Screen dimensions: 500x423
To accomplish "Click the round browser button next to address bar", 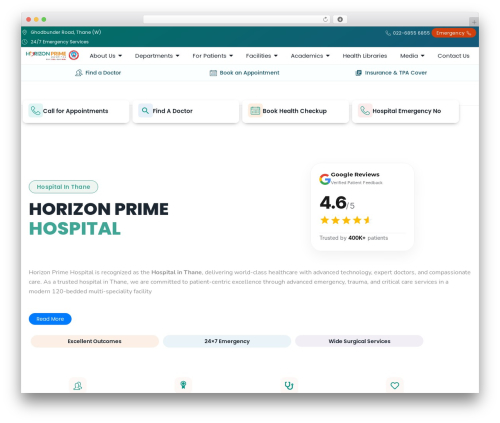I will 340,19.
